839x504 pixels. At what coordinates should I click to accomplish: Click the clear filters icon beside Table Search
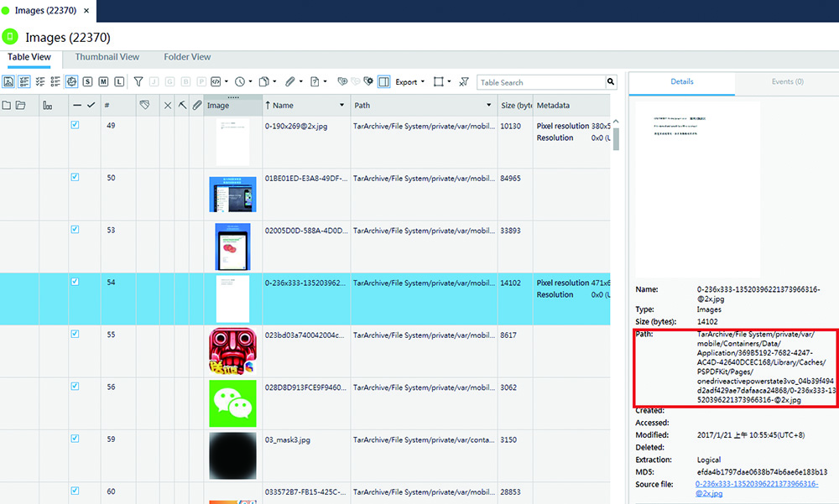[x=464, y=82]
